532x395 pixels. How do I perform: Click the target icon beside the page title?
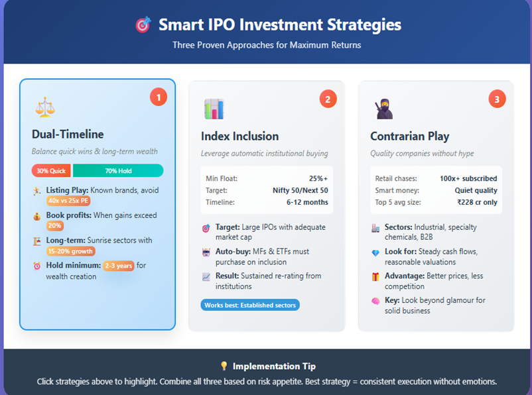(x=143, y=25)
